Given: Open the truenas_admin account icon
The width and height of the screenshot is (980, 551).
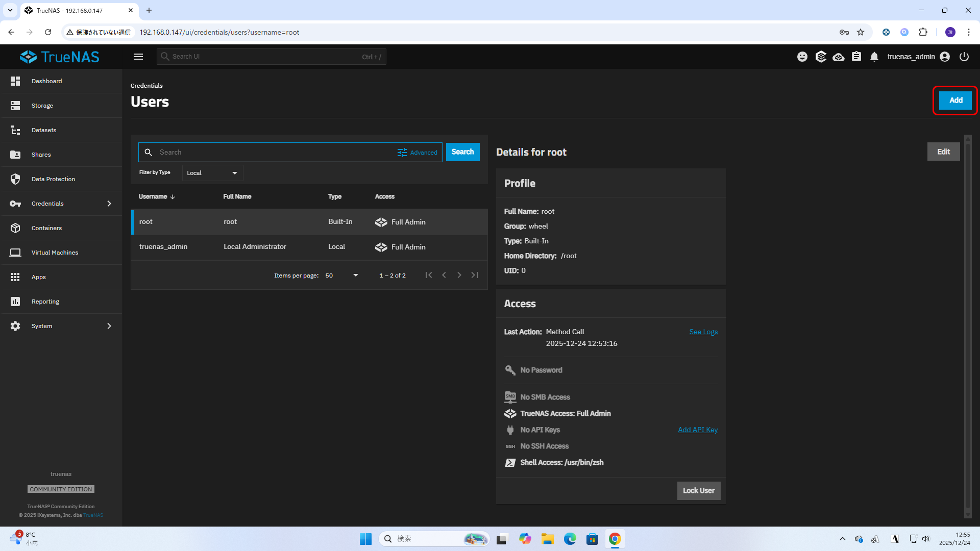Looking at the screenshot, I should (x=945, y=57).
